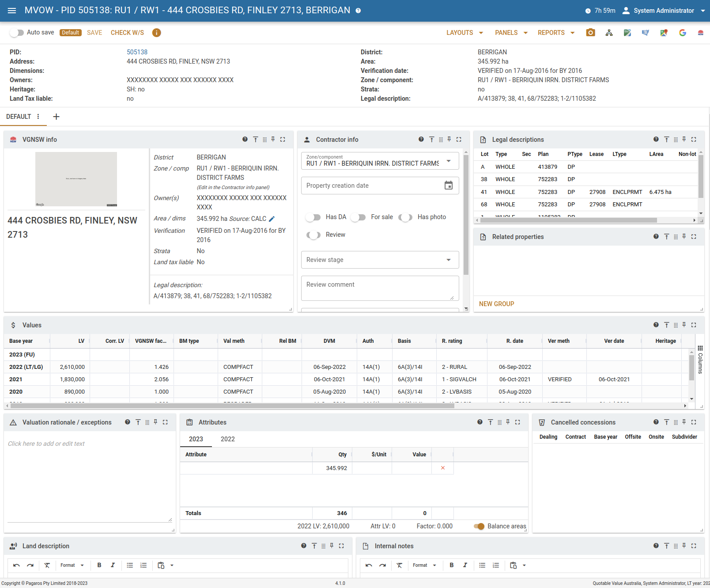Viewport: 710px width, 588px height.
Task: Delete the 345.992 attribute row
Action: pyautogui.click(x=443, y=468)
